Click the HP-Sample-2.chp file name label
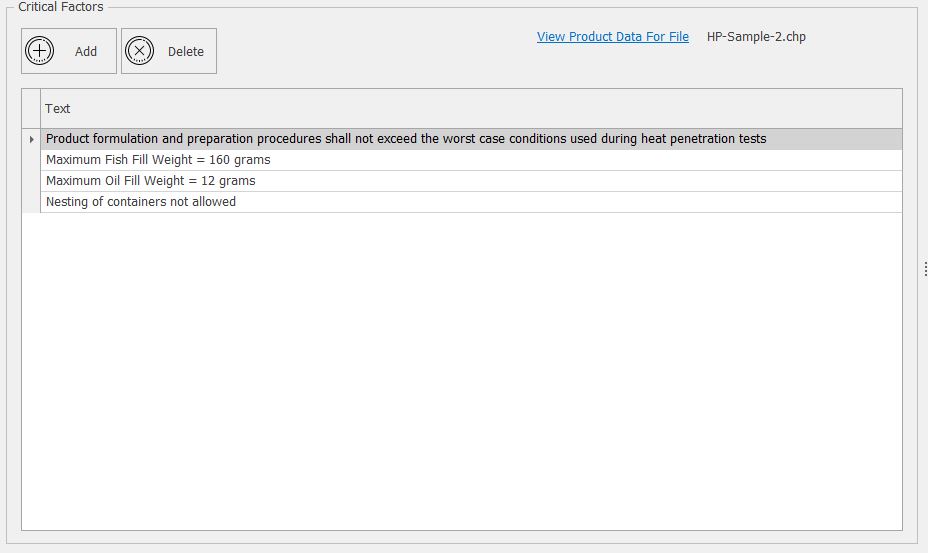The image size is (928, 553). click(x=756, y=37)
